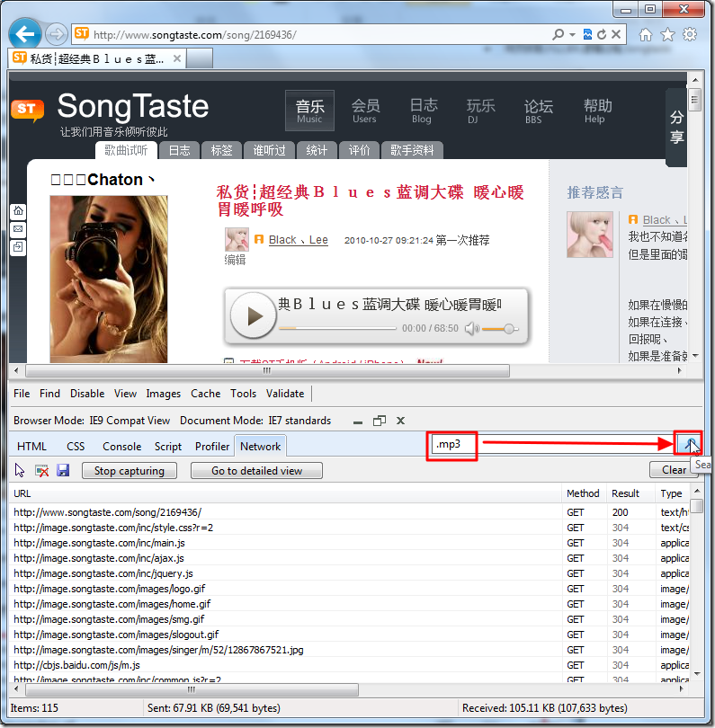
Task: Switch to the 歌手资料 page tab
Action: 412,150
